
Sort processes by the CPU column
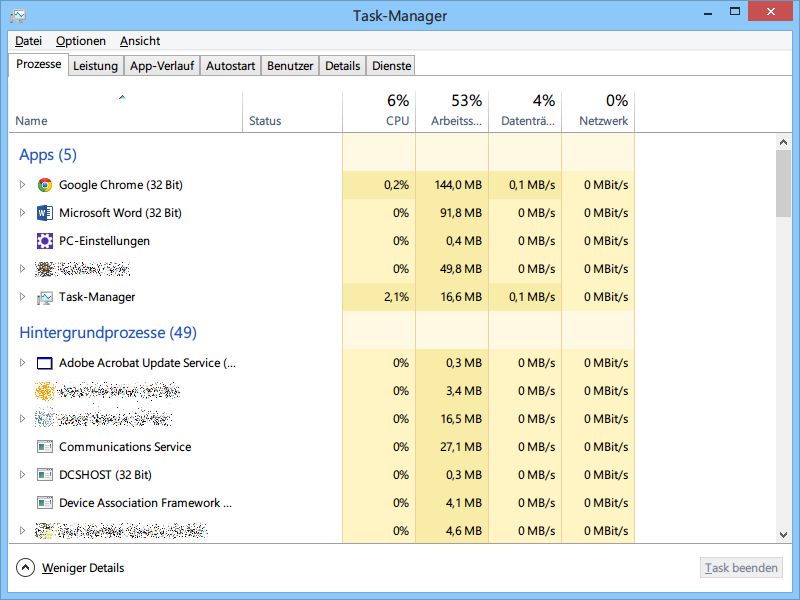point(379,112)
